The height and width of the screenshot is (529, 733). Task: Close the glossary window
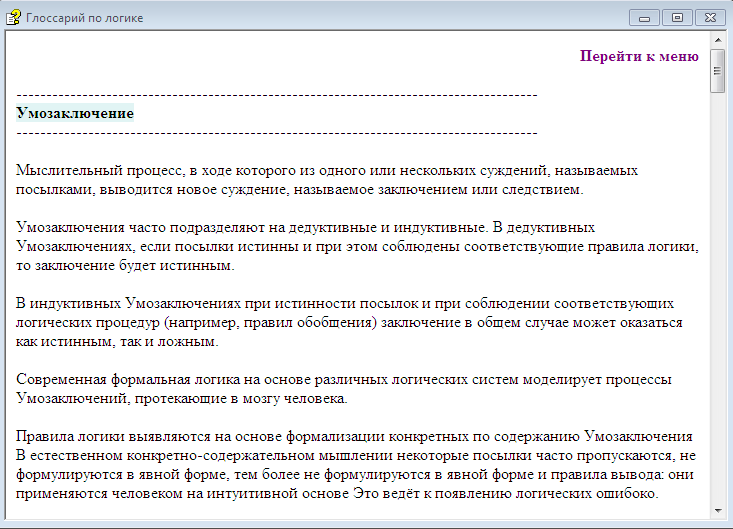point(708,17)
